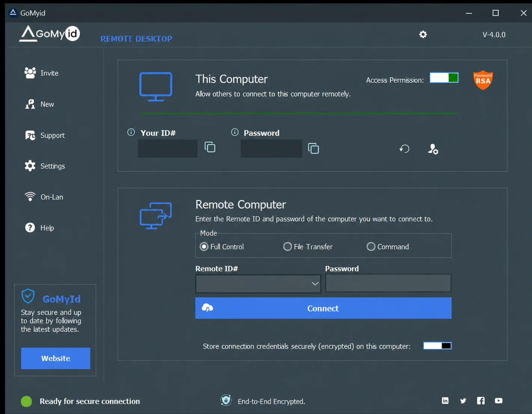Open the Support sidebar item
The height and width of the screenshot is (414, 532).
click(45, 135)
